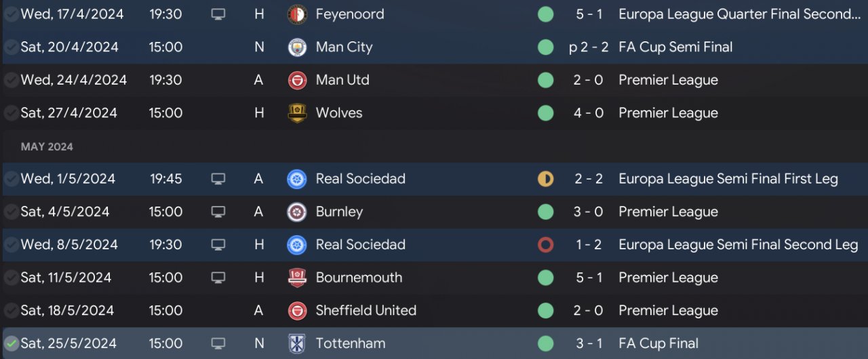Open the FA Cup Semi Final competition link
This screenshot has height=359, width=868.
coord(675,47)
